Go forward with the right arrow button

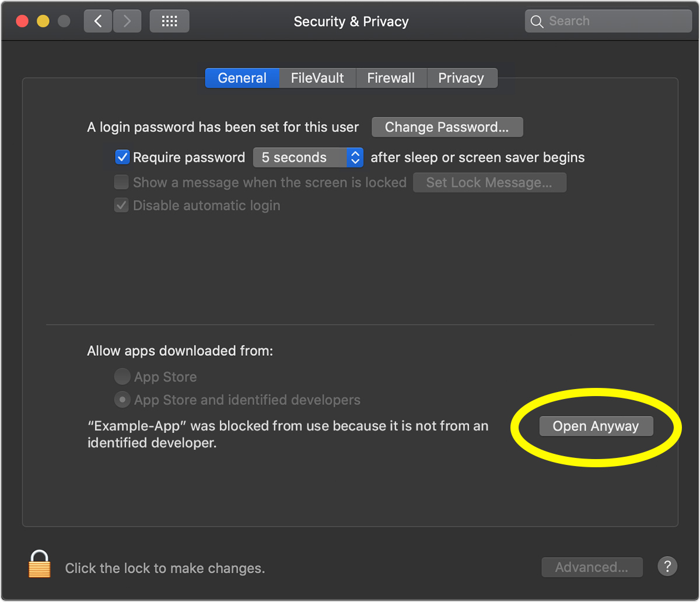[x=126, y=22]
